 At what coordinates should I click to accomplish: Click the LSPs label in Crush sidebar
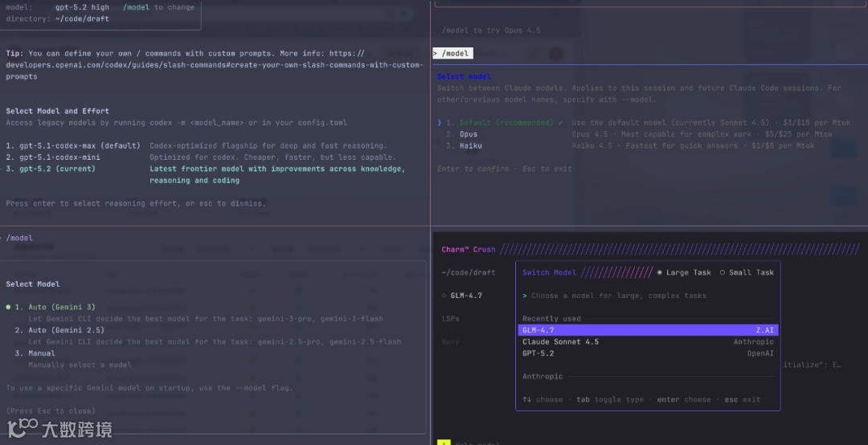coord(450,319)
